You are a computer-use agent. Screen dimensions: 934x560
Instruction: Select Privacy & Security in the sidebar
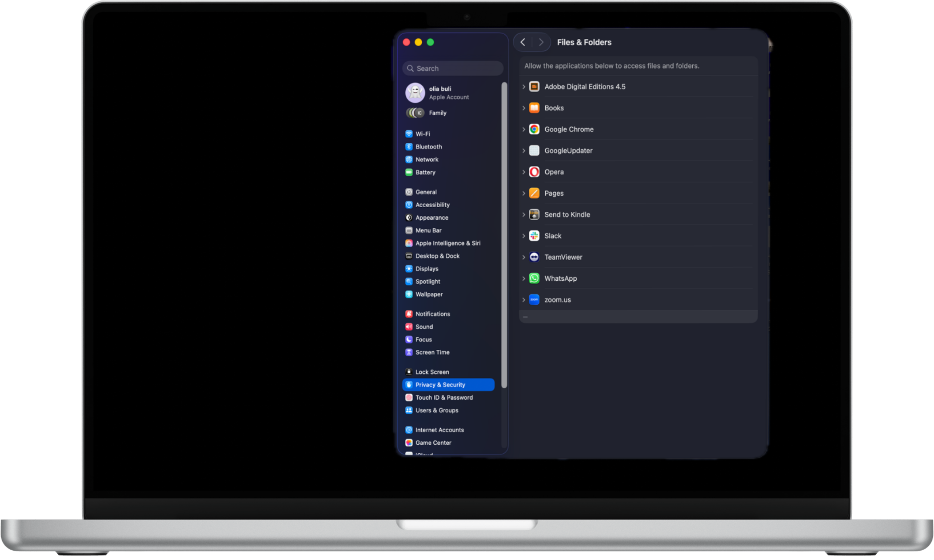click(440, 385)
